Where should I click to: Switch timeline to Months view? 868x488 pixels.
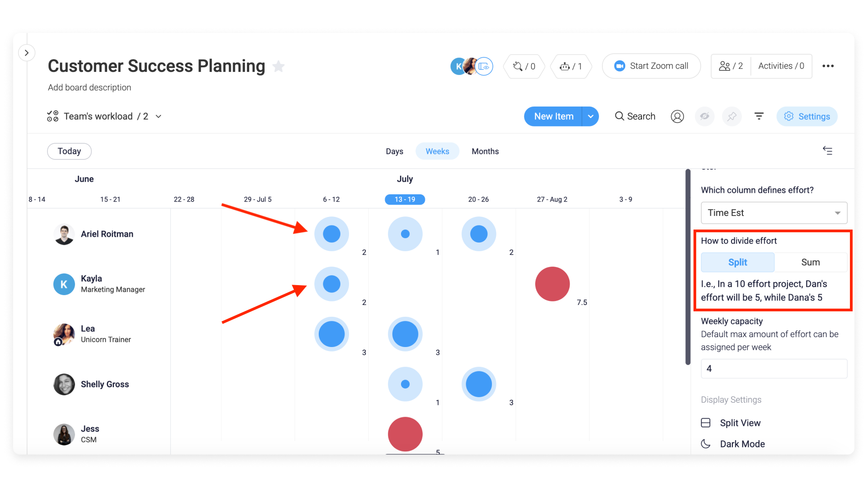[485, 151]
